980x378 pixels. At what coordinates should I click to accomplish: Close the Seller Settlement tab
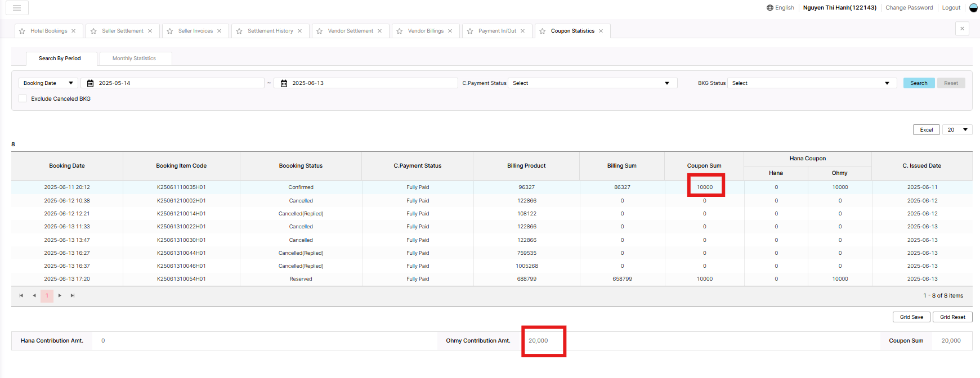(x=150, y=31)
